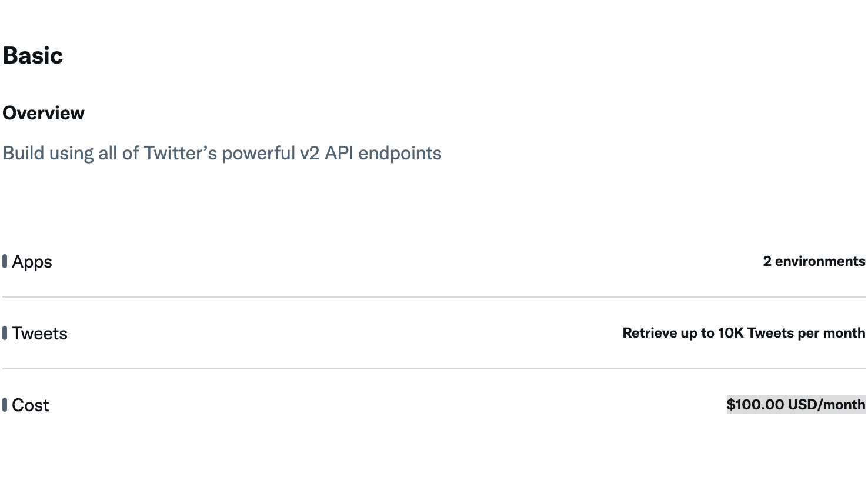The height and width of the screenshot is (480, 868).
Task: Click the word "Build" in the description
Action: (24, 153)
